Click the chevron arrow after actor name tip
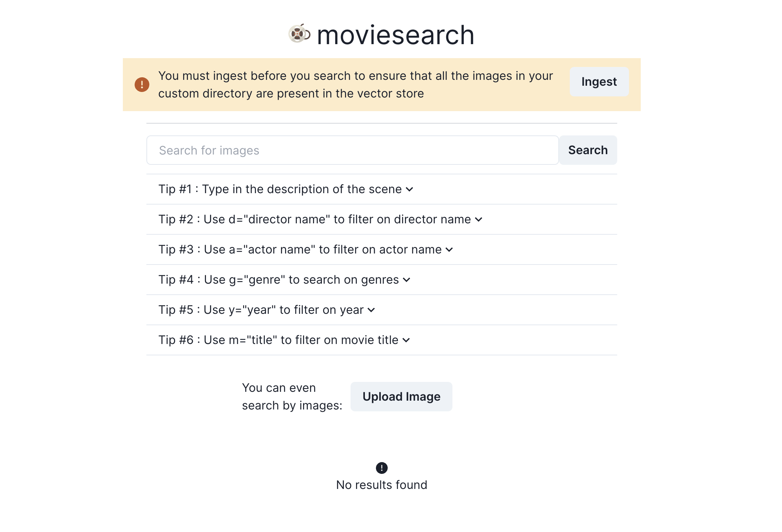Screen dimensions: 782x532 (449, 250)
